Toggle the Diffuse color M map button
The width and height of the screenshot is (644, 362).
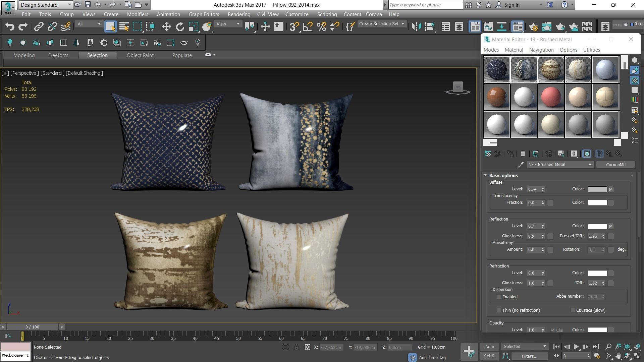point(611,190)
